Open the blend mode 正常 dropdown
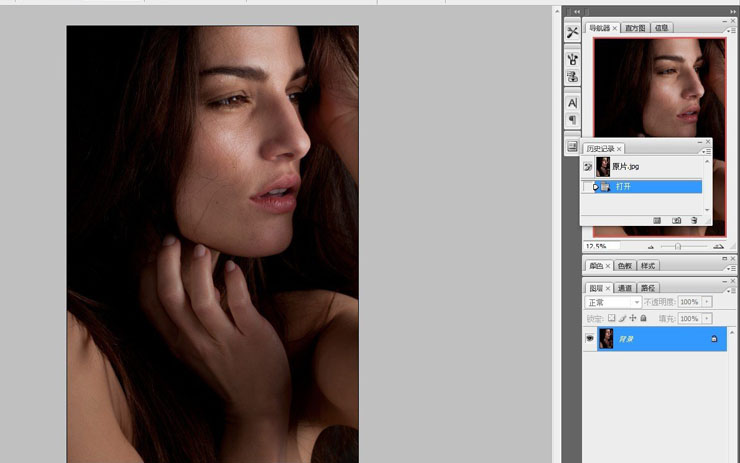This screenshot has width=740, height=463. (613, 302)
